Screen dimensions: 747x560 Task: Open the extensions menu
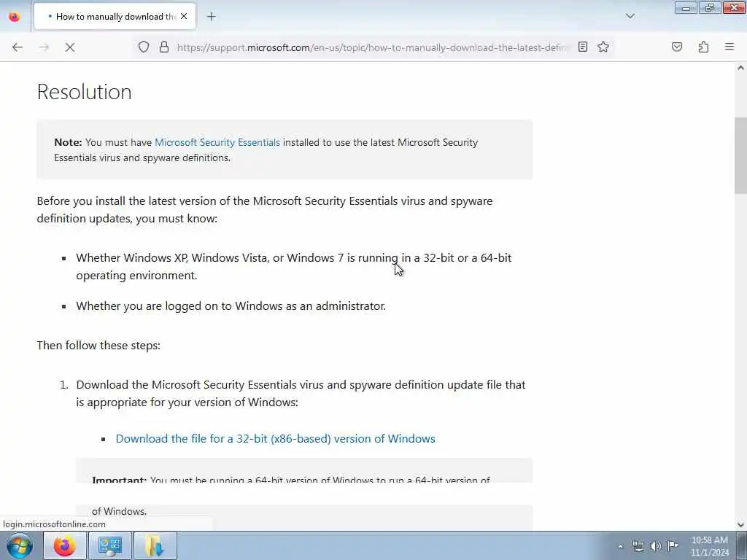pos(703,47)
